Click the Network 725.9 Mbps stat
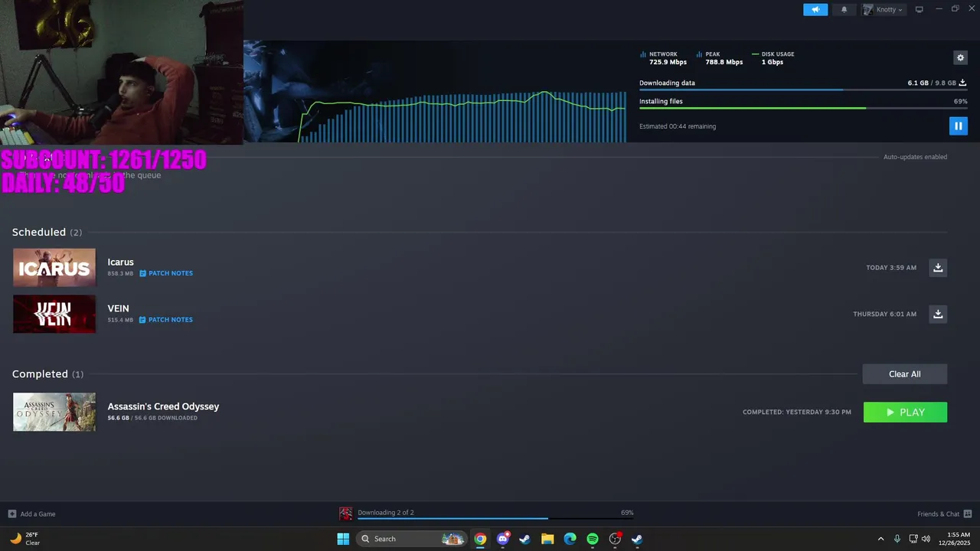 pos(663,58)
